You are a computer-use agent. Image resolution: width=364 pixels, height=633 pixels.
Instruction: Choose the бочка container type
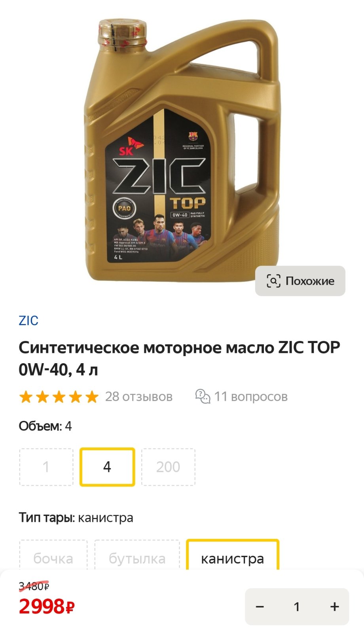53,556
